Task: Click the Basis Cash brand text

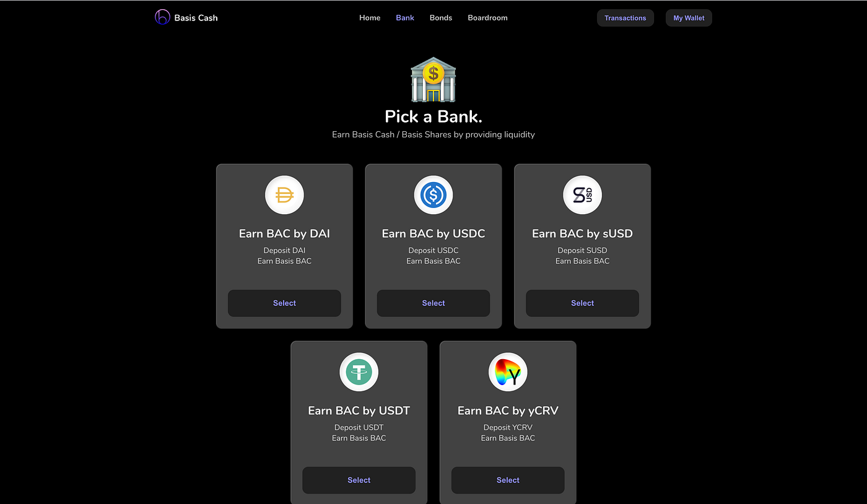Action: tap(196, 18)
